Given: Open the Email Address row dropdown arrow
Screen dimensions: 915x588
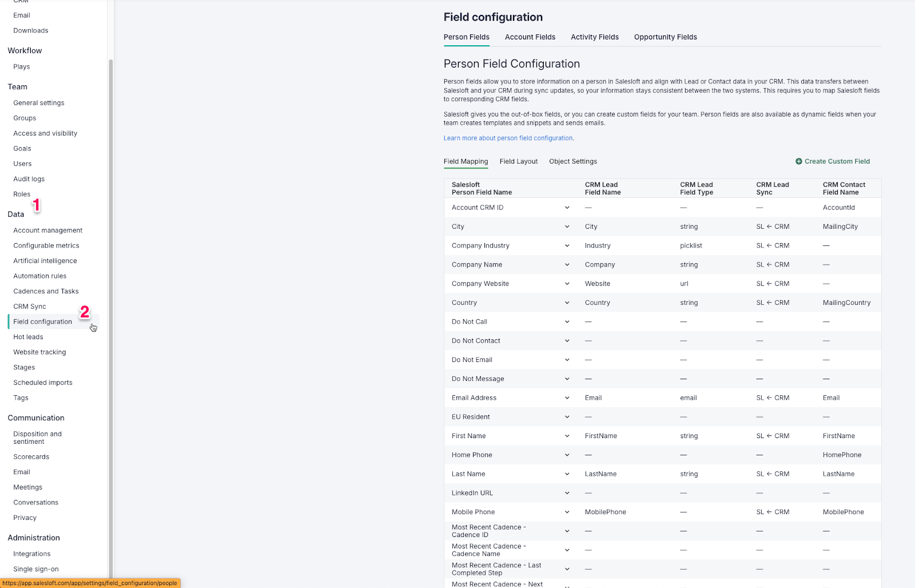Looking at the screenshot, I should [567, 398].
